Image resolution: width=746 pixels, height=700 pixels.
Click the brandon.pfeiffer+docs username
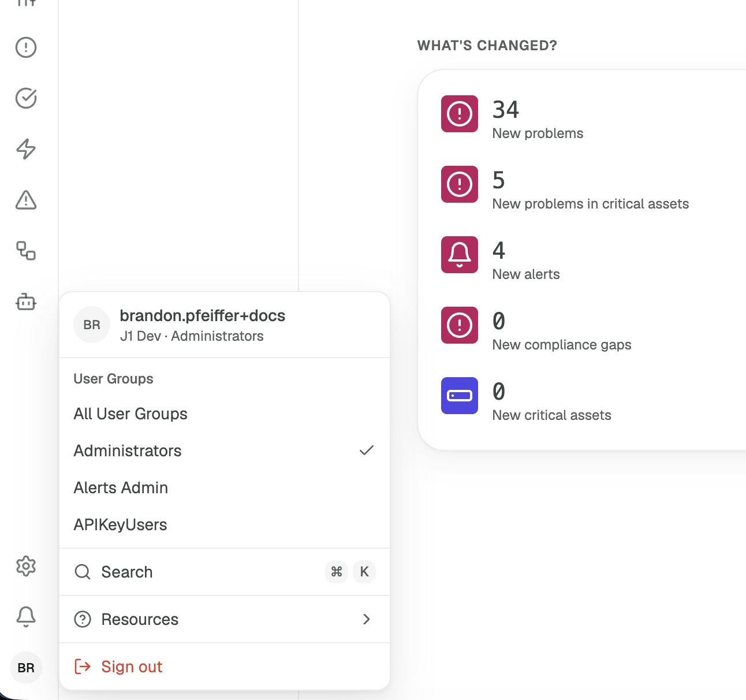pos(203,315)
